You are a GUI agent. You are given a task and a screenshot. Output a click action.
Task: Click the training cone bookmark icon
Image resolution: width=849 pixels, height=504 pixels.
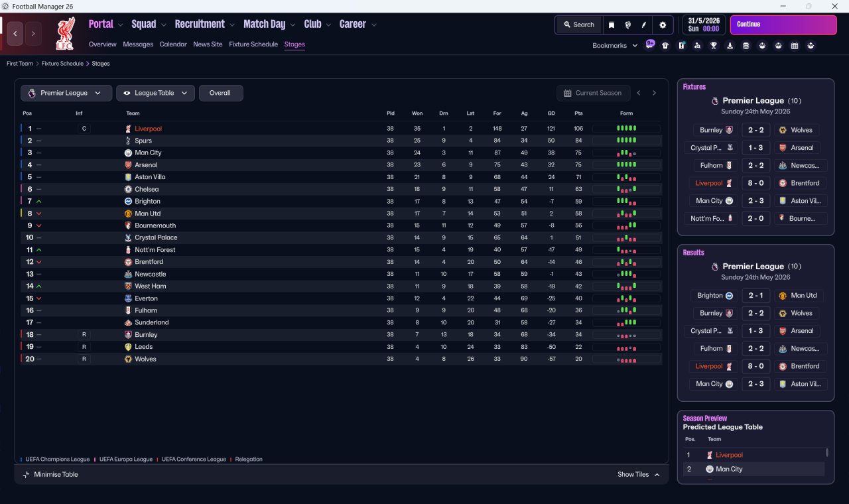click(x=730, y=46)
